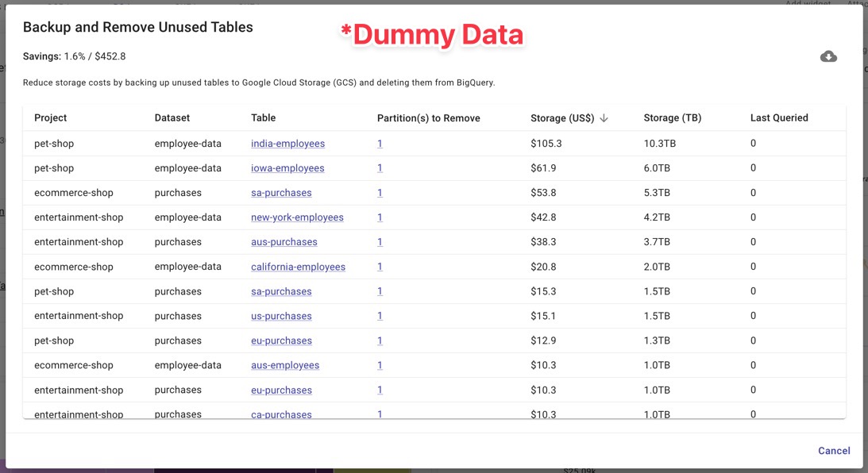Screen dimensions: 868x473
Task: Open the iowa-employees table link
Action: (x=287, y=167)
